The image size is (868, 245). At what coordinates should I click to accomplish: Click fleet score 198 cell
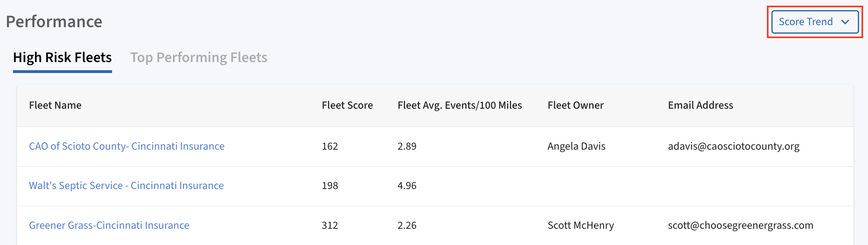pos(330,185)
